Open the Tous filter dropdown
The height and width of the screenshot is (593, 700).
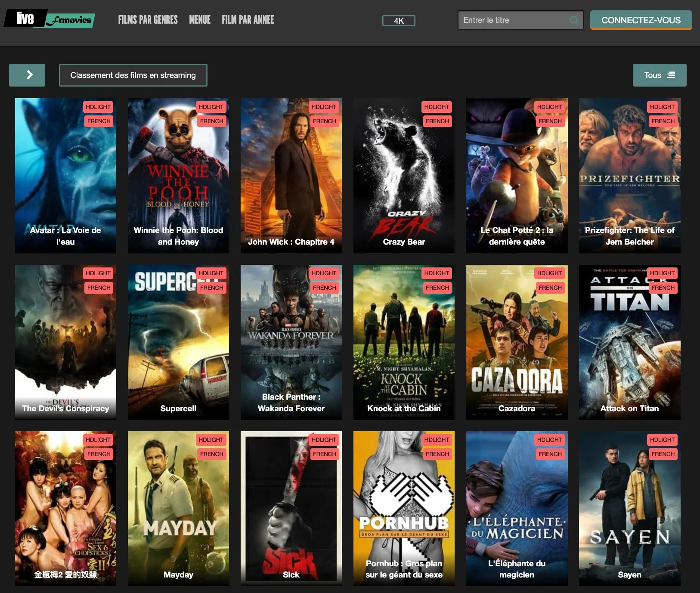pos(660,75)
